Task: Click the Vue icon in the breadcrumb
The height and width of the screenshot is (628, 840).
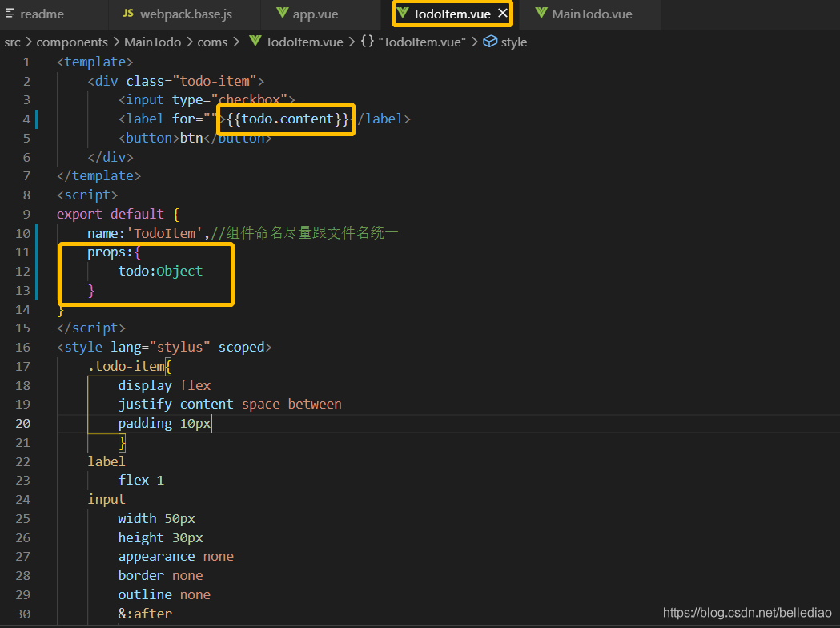Action: [255, 42]
